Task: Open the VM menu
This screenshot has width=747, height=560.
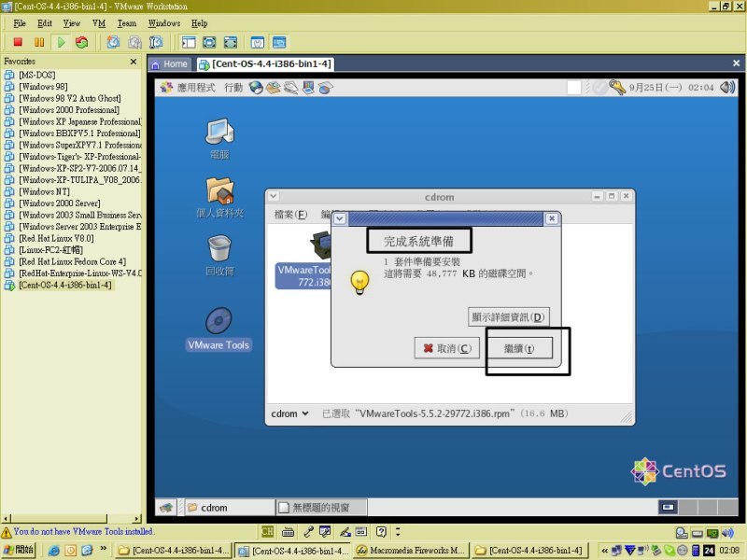Action: click(99, 23)
